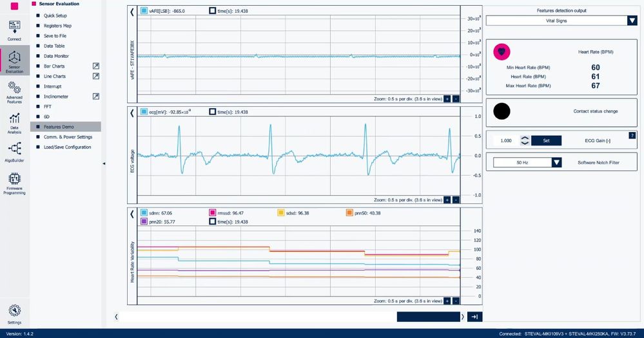644x338 pixels.
Task: Click the Max Heart Rate value 67
Action: [596, 86]
